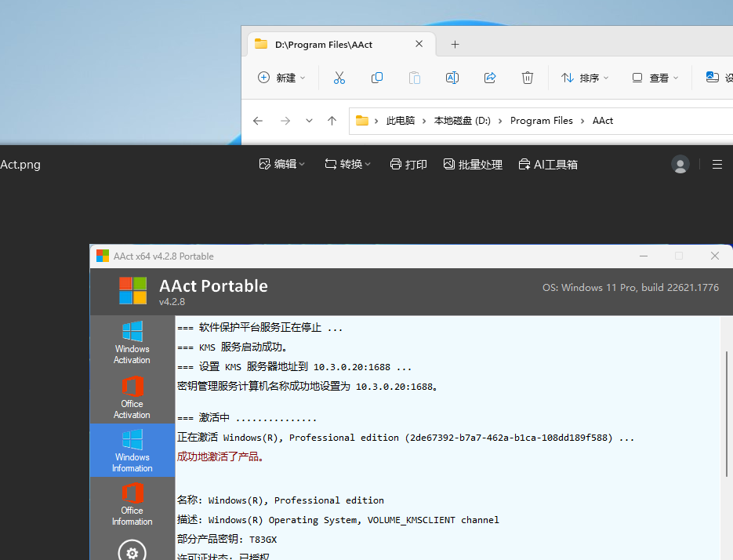Click Program Files breadcrumb segment
The width and height of the screenshot is (733, 560).
coord(542,121)
